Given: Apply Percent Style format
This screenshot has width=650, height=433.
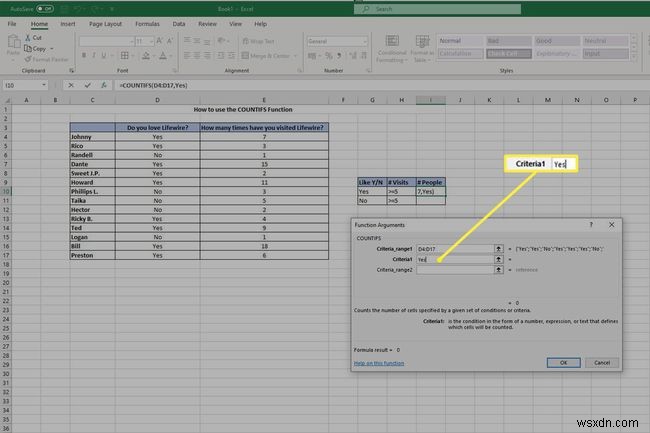Looking at the screenshot, I should [x=329, y=56].
